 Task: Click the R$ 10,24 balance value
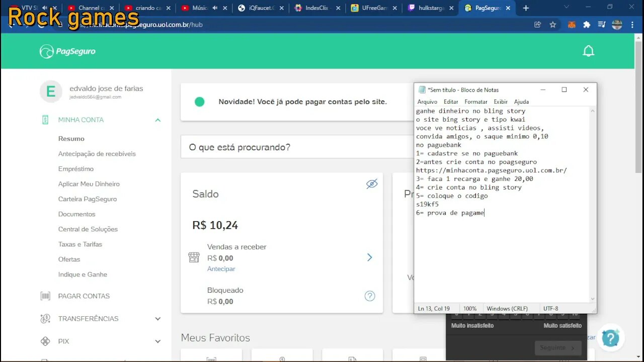coord(215,225)
